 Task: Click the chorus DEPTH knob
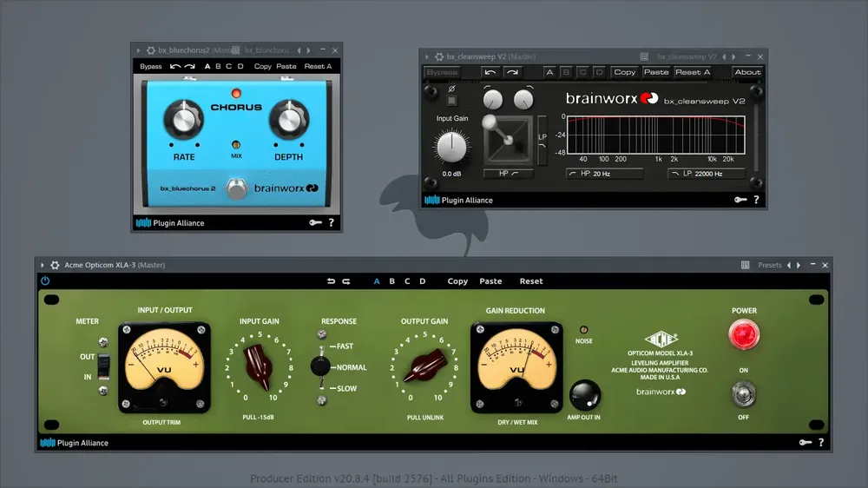289,119
